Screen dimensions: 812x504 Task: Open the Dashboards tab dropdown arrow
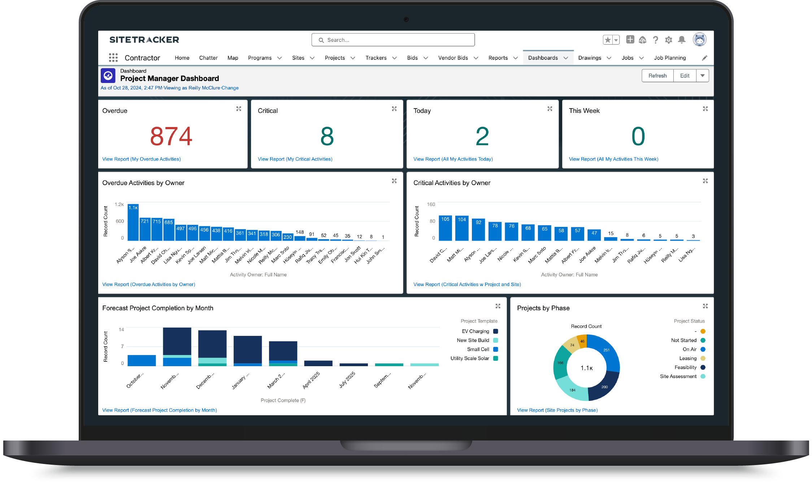pyautogui.click(x=566, y=58)
